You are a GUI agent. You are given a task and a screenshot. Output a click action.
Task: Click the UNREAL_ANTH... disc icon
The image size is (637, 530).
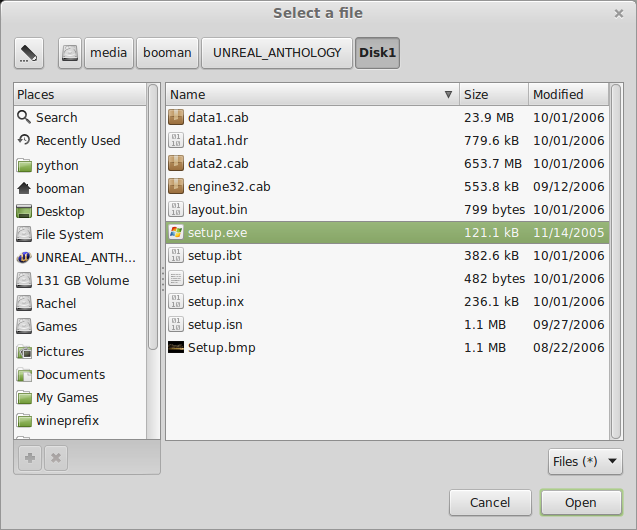24,257
